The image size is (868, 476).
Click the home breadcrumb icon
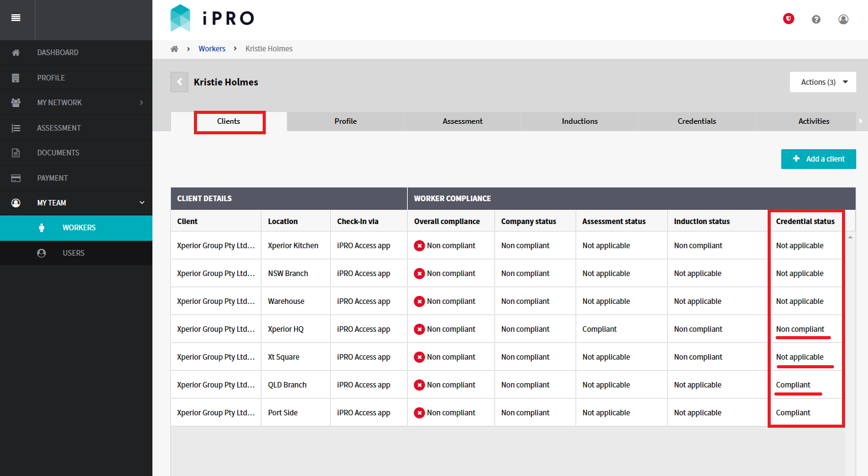[x=174, y=49]
